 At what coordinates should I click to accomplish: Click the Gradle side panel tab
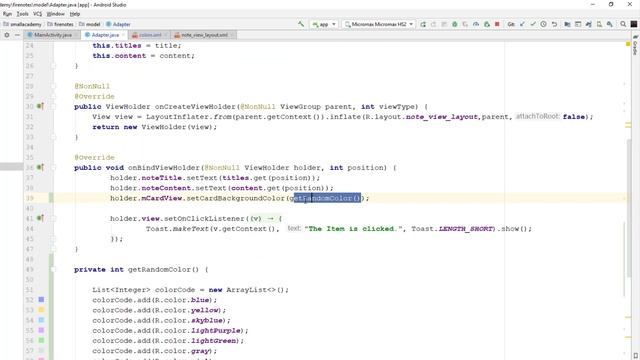click(x=635, y=46)
